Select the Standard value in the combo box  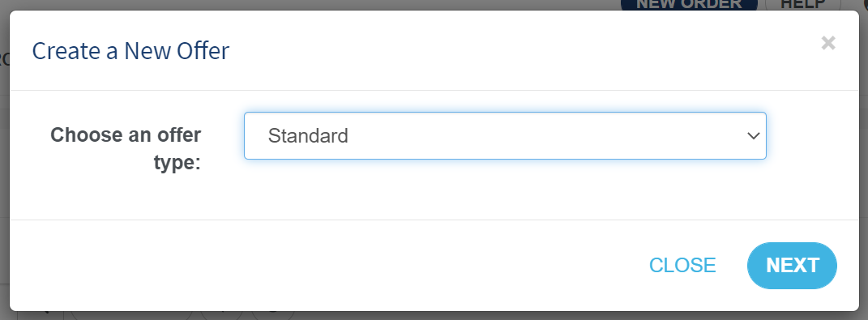click(308, 135)
